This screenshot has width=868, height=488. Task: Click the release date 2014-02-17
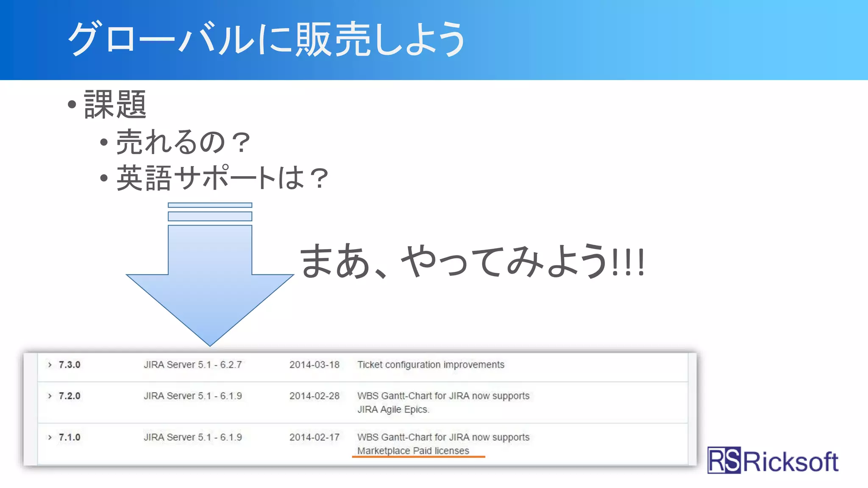[314, 437]
